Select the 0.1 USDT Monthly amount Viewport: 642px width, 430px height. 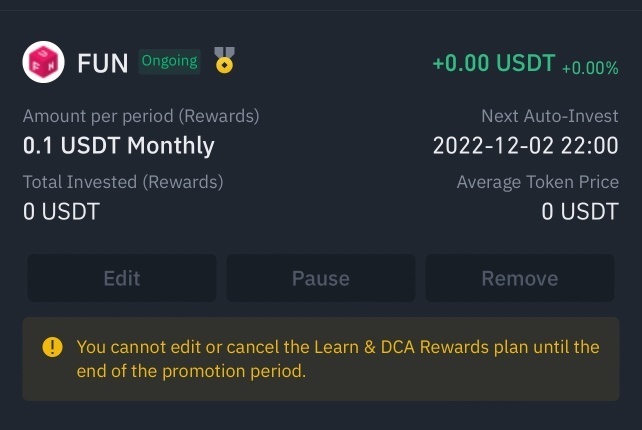(x=119, y=146)
